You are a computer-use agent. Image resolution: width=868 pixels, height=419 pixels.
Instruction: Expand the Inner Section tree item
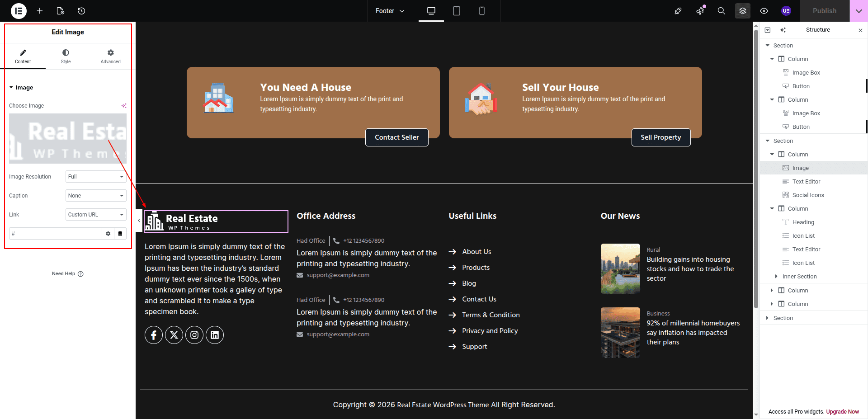pyautogui.click(x=776, y=277)
